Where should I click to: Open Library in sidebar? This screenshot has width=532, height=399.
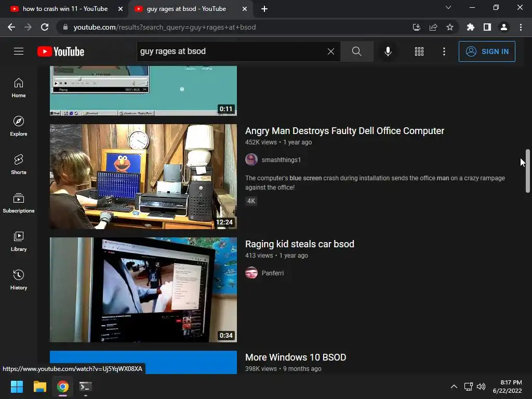tap(19, 241)
